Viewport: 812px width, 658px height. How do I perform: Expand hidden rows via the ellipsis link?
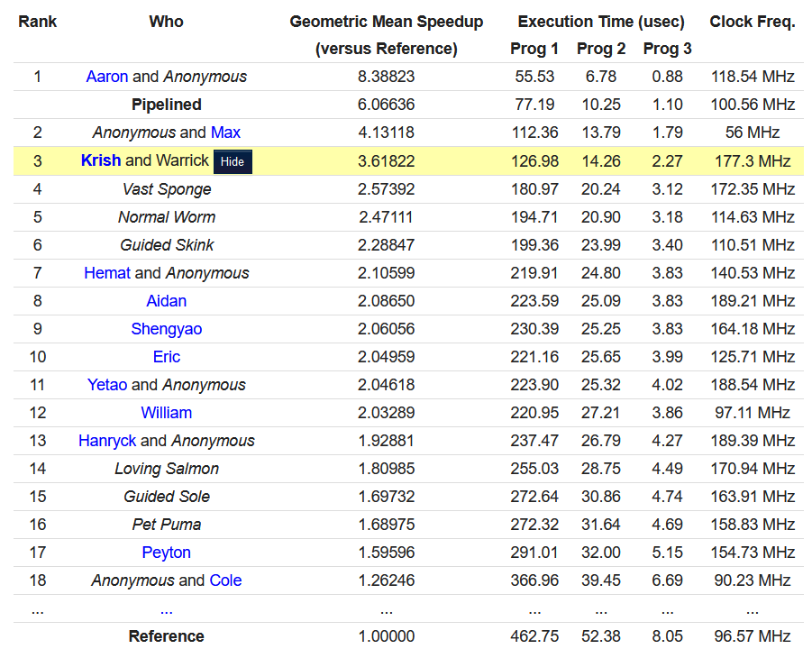point(166,608)
